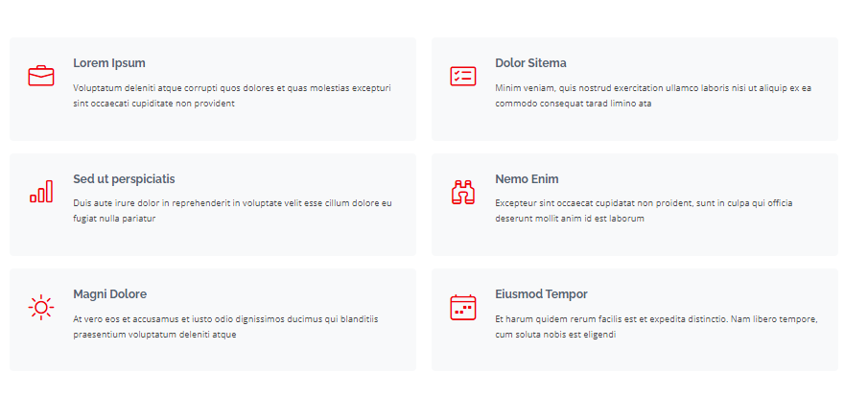Open the Sed ut perspiciatis heading
This screenshot has width=868, height=420.
tap(124, 179)
